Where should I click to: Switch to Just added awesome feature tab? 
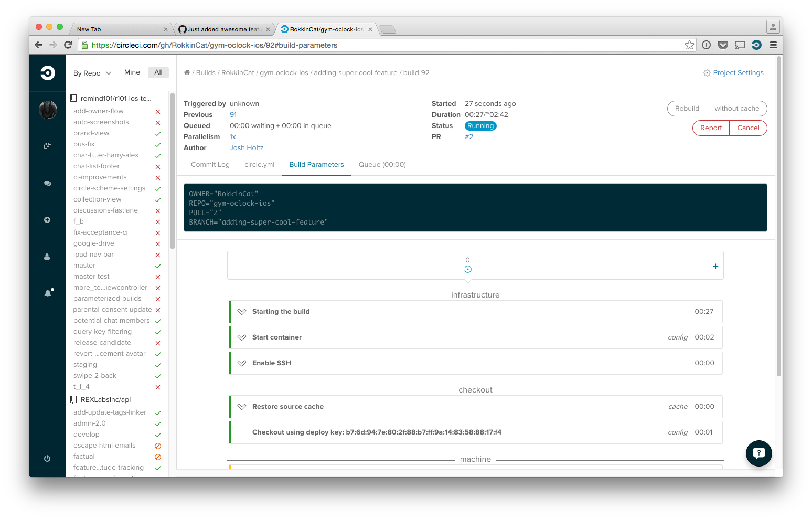(x=225, y=29)
